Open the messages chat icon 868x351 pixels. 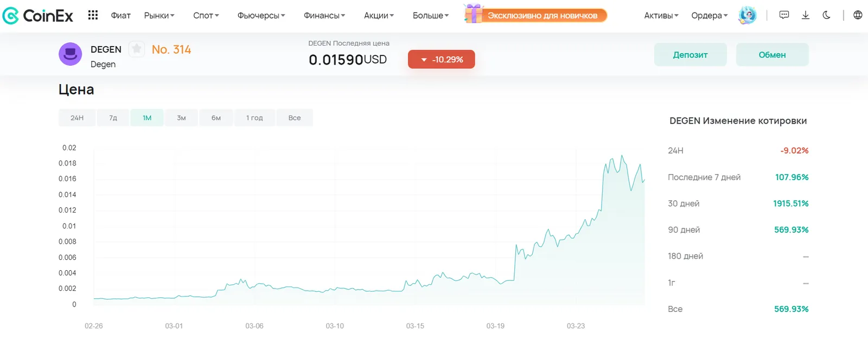coord(784,15)
